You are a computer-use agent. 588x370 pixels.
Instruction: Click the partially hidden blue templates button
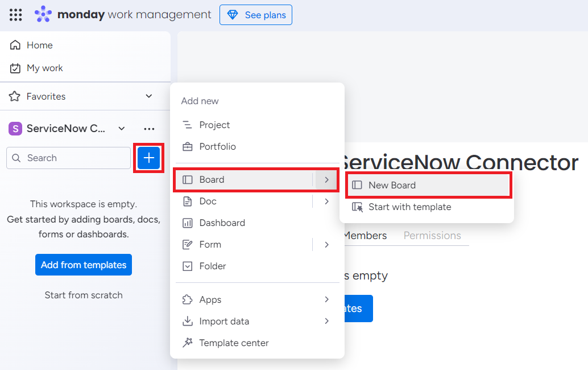[x=358, y=309]
